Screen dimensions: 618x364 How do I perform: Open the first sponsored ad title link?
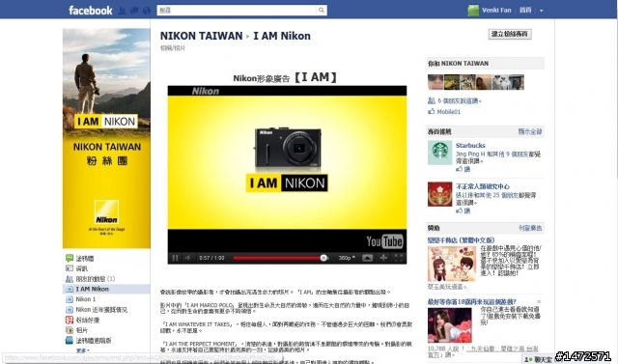point(462,240)
